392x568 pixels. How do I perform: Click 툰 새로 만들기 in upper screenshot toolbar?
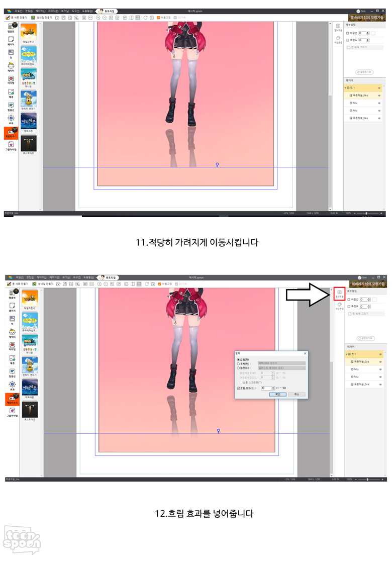click(16, 18)
